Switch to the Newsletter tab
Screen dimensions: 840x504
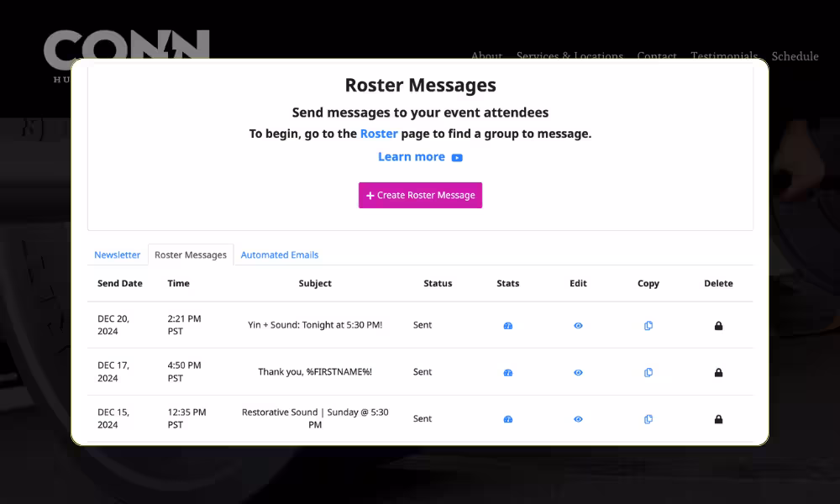[117, 255]
